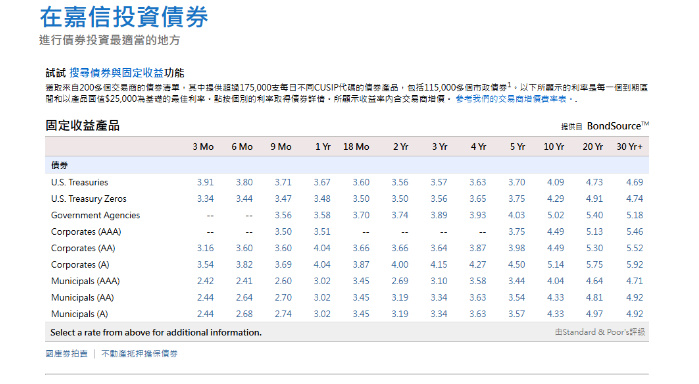Select Municipals (AAA) 2 Yr rate 2.69
The height and width of the screenshot is (384, 699).
(x=400, y=281)
